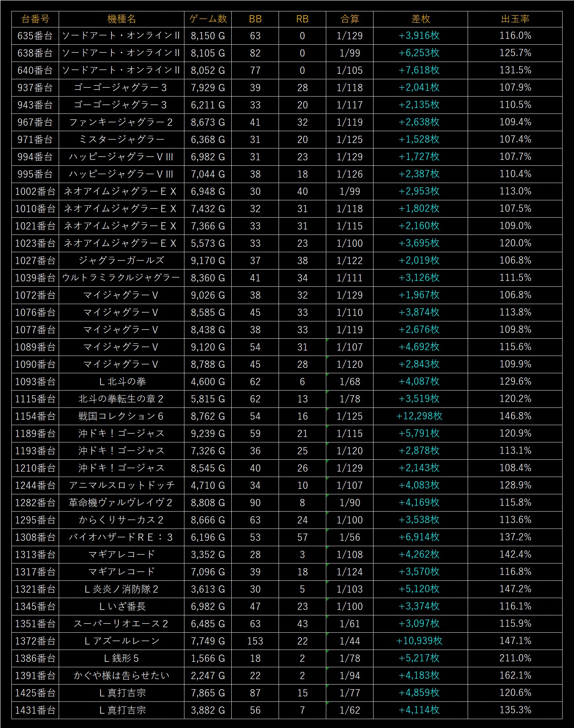Select the BB count 153
Image resolution: width=574 pixels, height=728 pixels.
pos(255,641)
